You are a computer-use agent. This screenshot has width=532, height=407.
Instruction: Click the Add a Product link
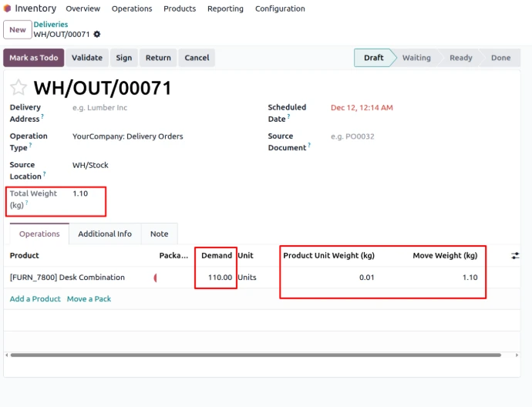tap(35, 299)
